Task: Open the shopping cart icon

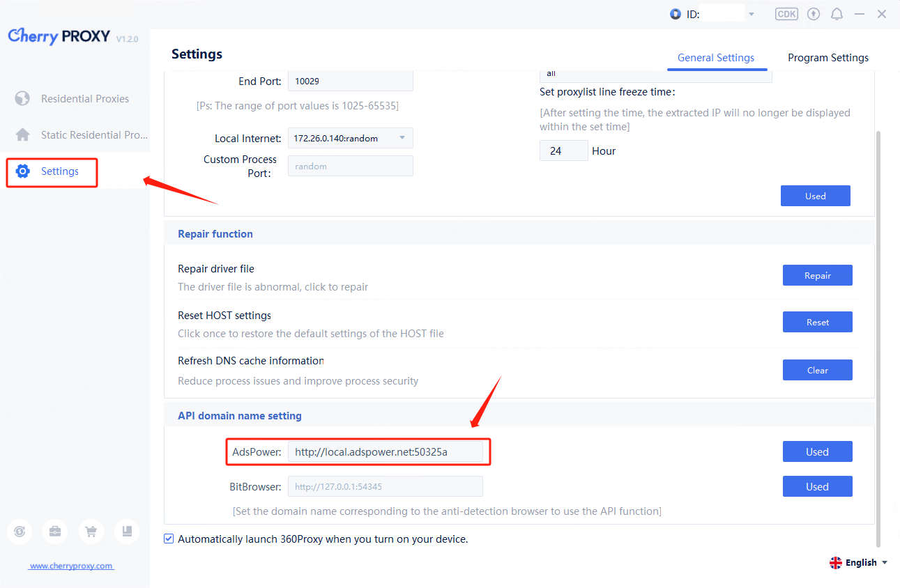Action: [91, 532]
